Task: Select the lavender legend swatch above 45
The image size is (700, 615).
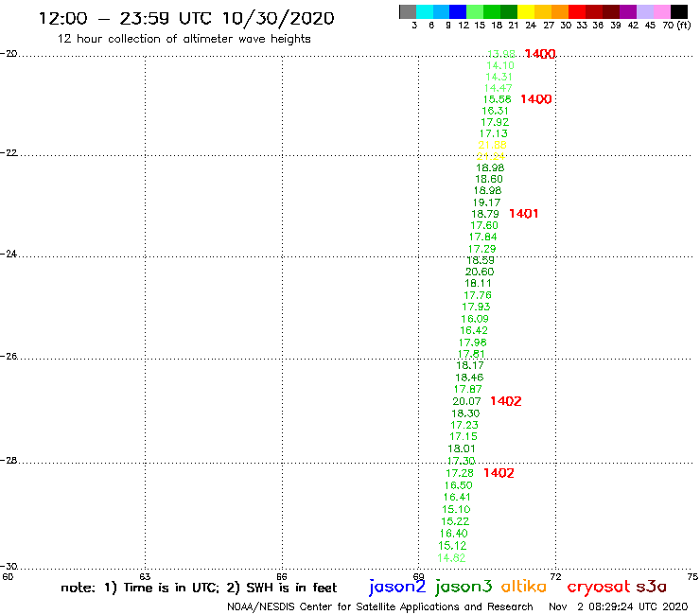Action: click(x=644, y=12)
